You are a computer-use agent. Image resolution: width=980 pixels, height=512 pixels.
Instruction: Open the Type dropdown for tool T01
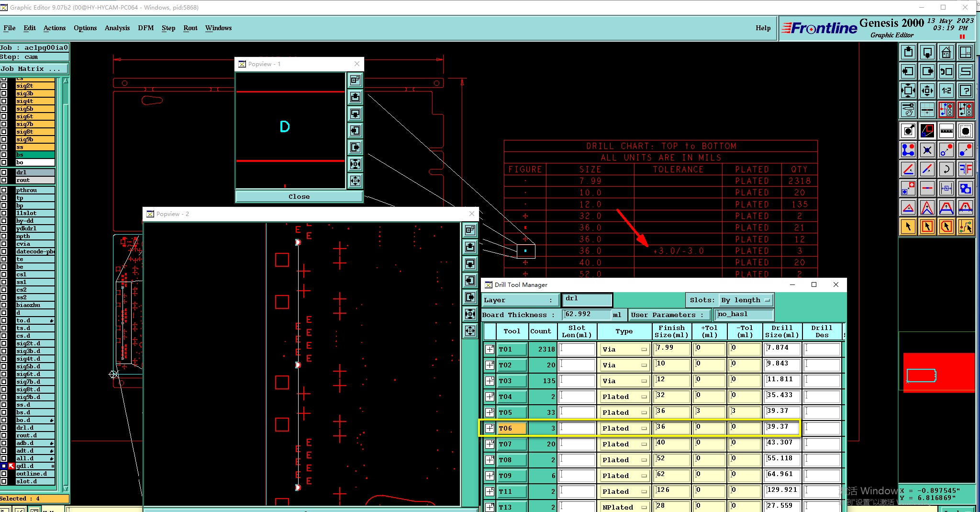624,349
